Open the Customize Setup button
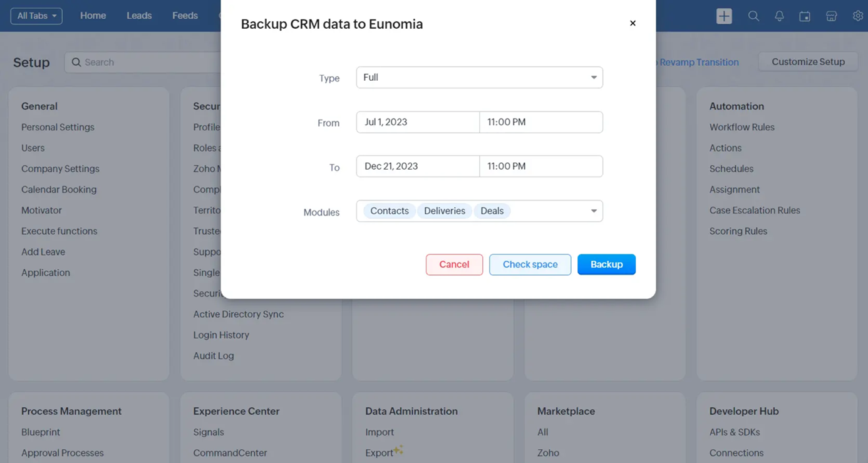868x463 pixels. pos(808,62)
